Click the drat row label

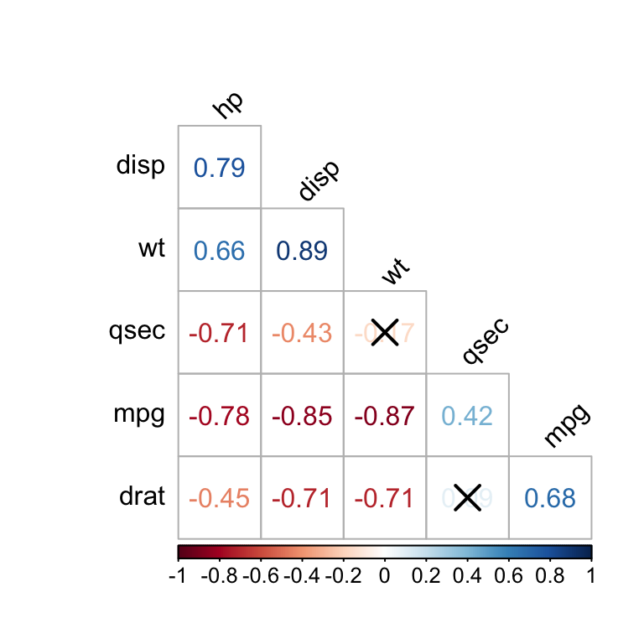142,496
